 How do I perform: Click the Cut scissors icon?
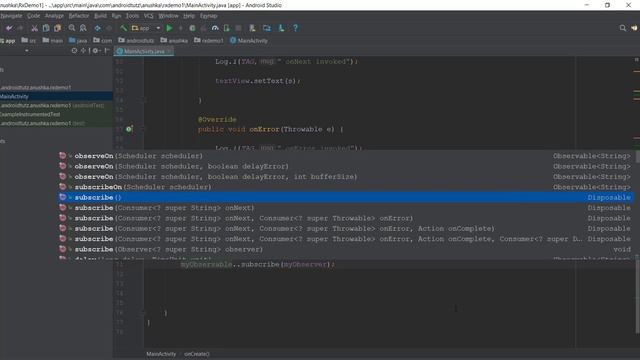point(34,28)
